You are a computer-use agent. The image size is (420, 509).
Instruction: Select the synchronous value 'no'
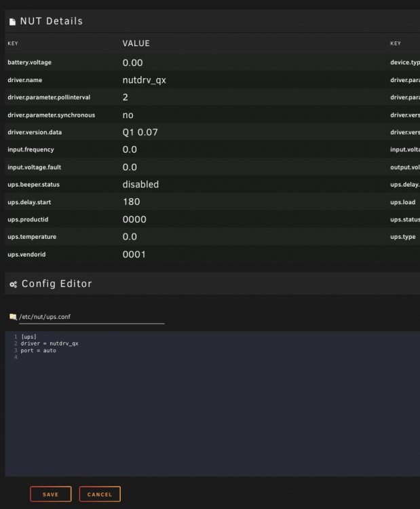point(128,115)
